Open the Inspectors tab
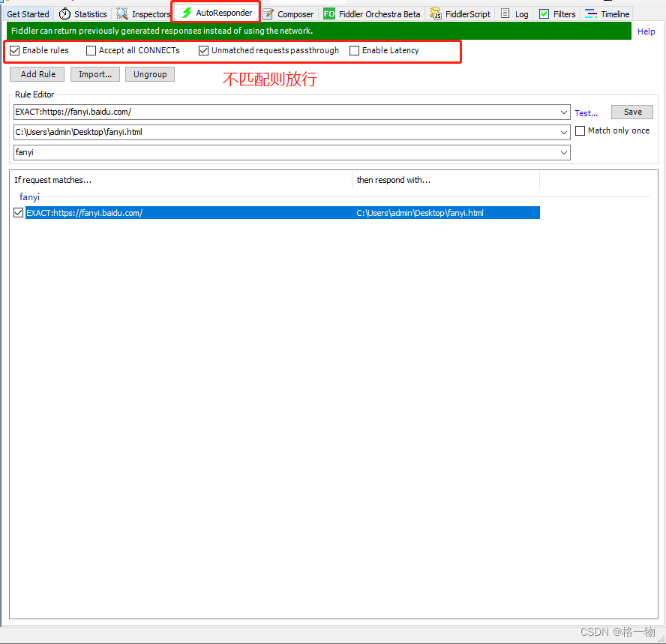Image resolution: width=666 pixels, height=644 pixels. click(142, 14)
